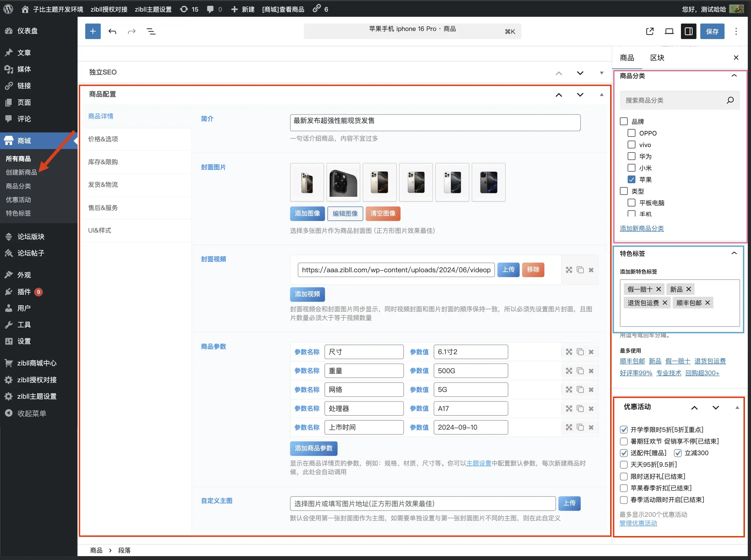Image resolution: width=751 pixels, height=560 pixels.
Task: Toggle the 独立SEO panel triangle
Action: pyautogui.click(x=602, y=73)
